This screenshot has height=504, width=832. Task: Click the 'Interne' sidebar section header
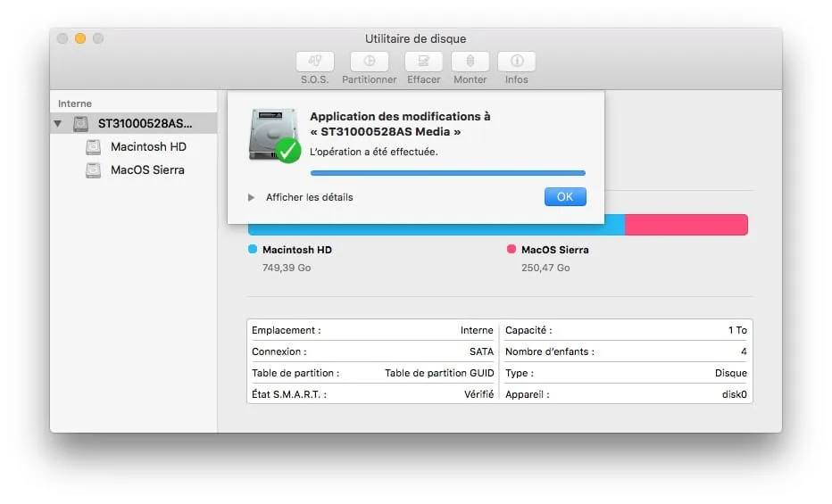75,103
